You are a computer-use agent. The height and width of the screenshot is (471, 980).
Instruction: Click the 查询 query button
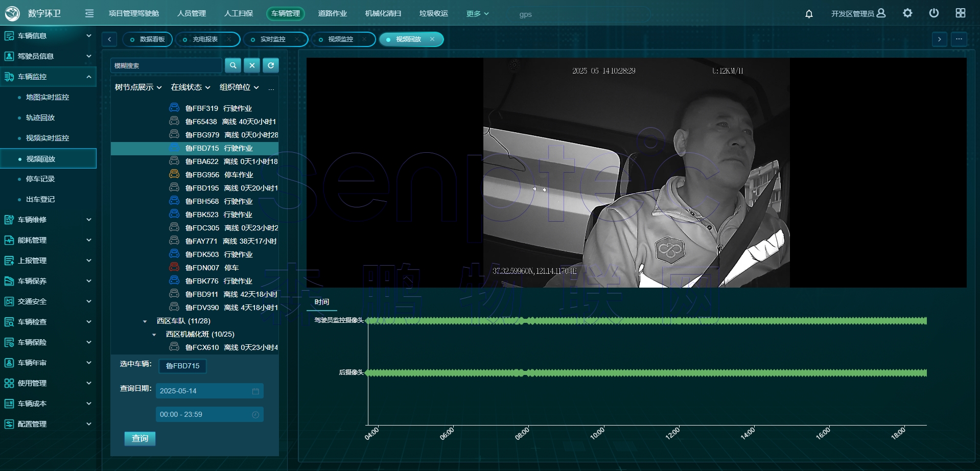(140, 438)
